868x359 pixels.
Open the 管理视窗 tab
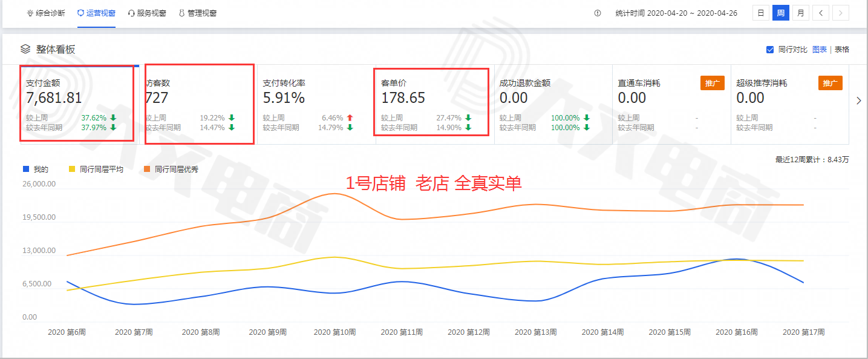point(198,13)
